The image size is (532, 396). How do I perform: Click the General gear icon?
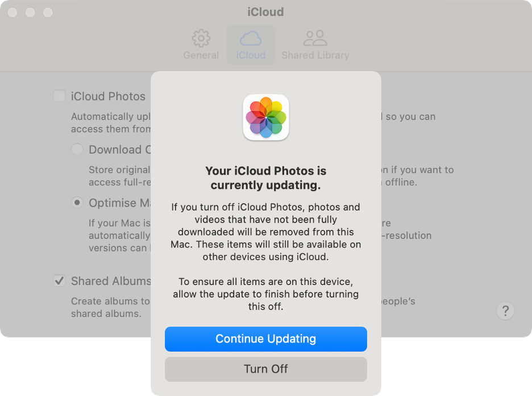pos(201,38)
